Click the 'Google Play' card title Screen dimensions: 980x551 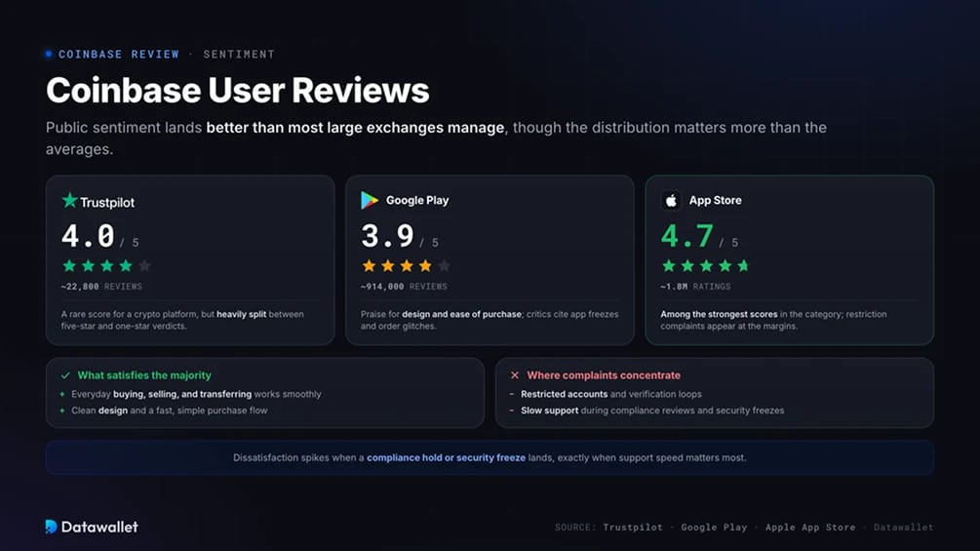(417, 201)
